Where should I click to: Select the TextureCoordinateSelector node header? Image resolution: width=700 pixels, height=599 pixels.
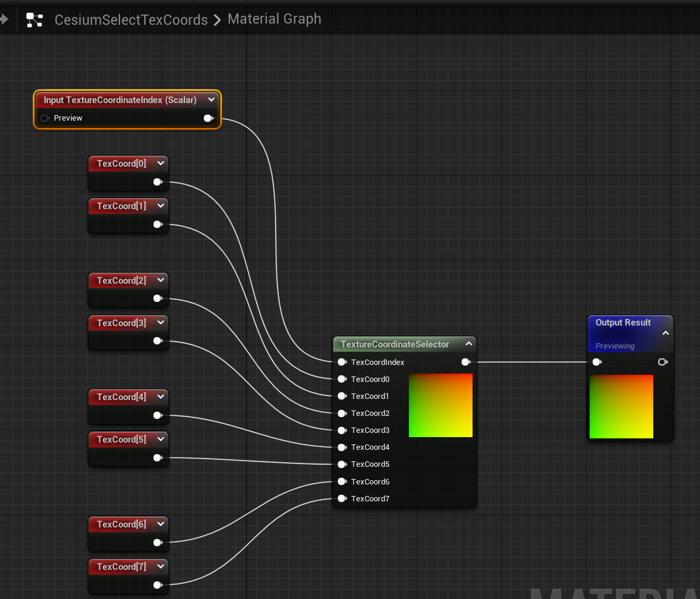394,344
